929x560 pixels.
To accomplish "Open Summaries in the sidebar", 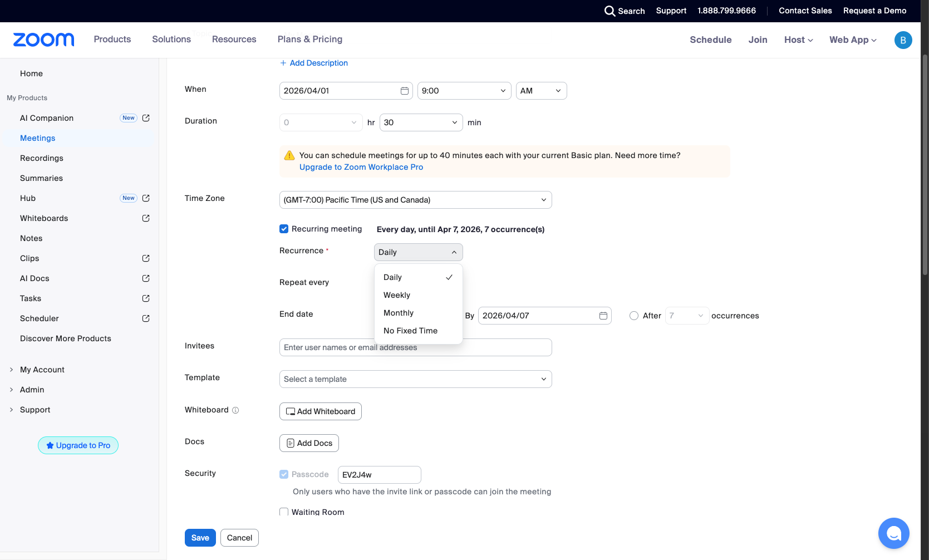I will tap(41, 178).
